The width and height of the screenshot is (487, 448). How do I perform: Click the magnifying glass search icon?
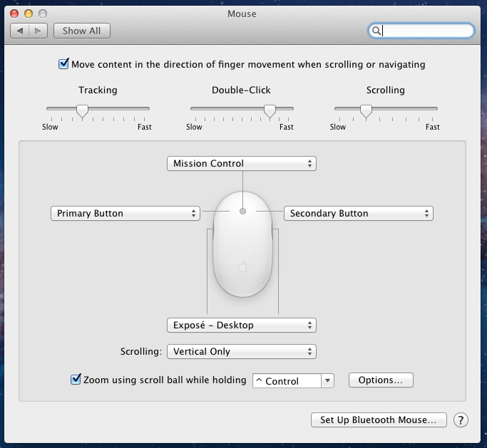tap(376, 31)
